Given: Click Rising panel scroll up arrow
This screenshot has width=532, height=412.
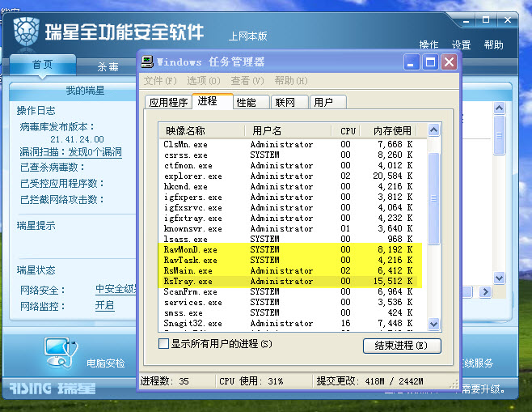Looking at the screenshot, I should pyautogui.click(x=499, y=108).
